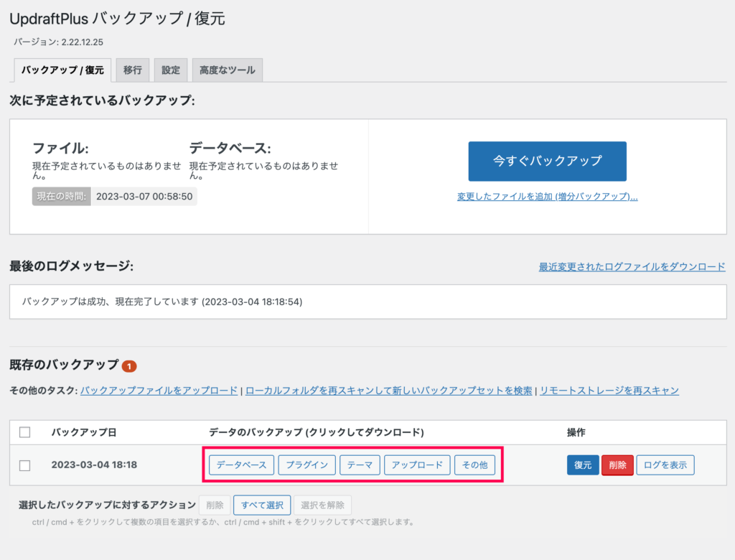Click the 現在の時間 label
Screen dimensions: 735x560
62,197
